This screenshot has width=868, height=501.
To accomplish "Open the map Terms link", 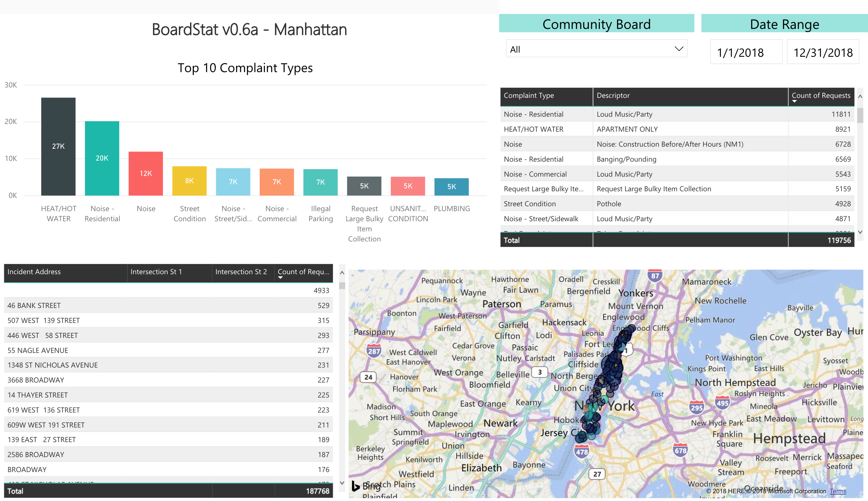I will (838, 491).
